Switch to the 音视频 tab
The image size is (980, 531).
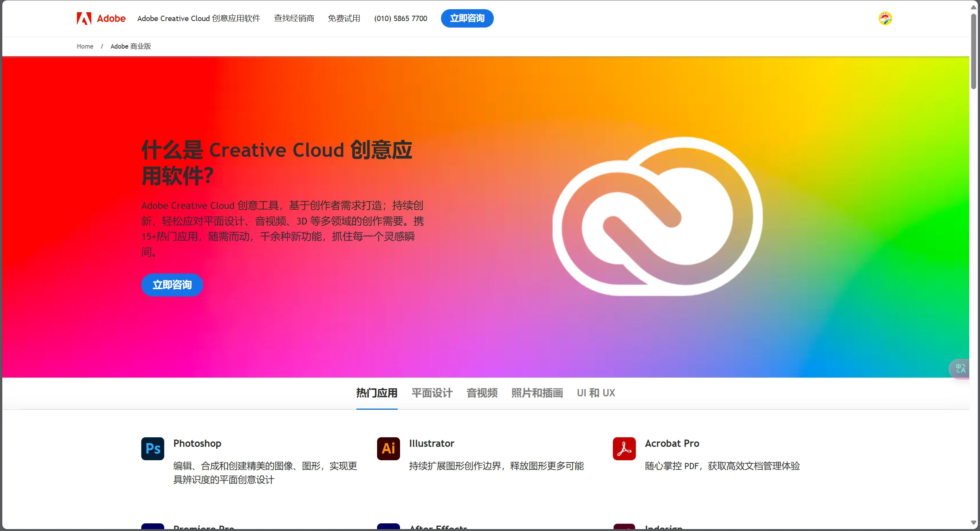(x=482, y=393)
